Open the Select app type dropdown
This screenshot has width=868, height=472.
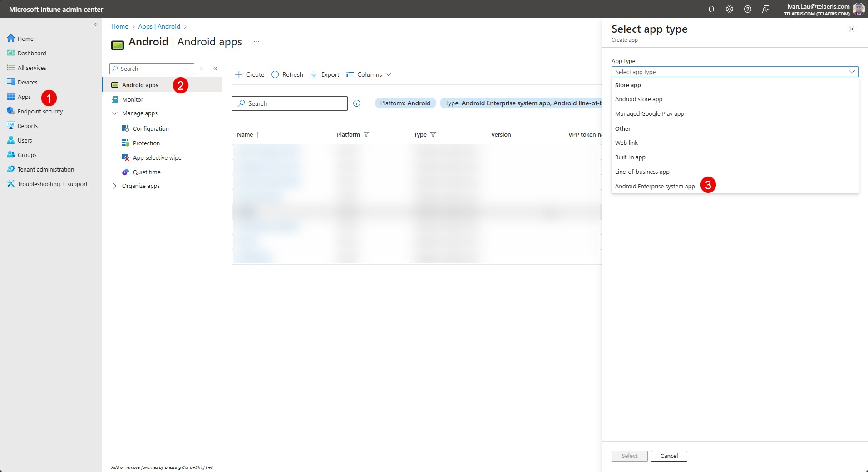[735, 72]
